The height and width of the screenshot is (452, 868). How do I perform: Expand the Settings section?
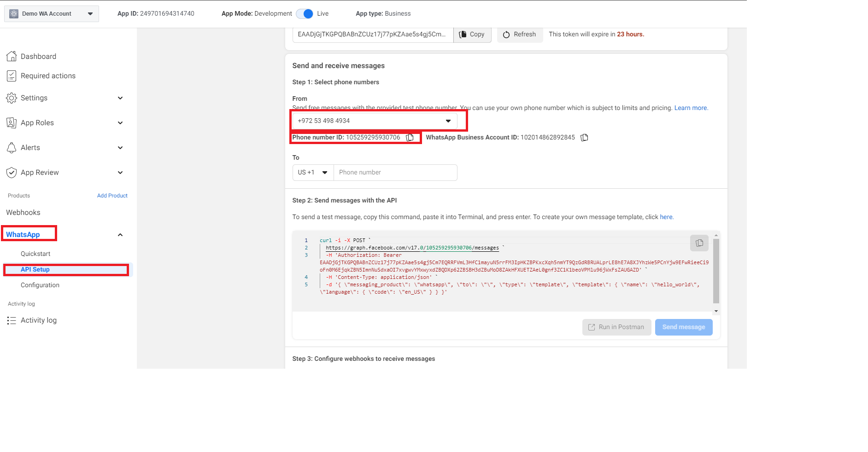click(x=120, y=98)
